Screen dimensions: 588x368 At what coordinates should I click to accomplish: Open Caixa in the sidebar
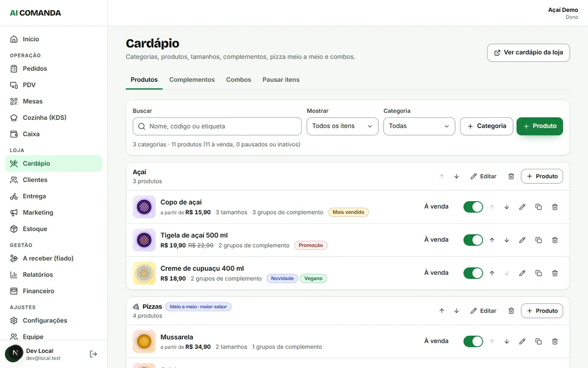[54, 134]
